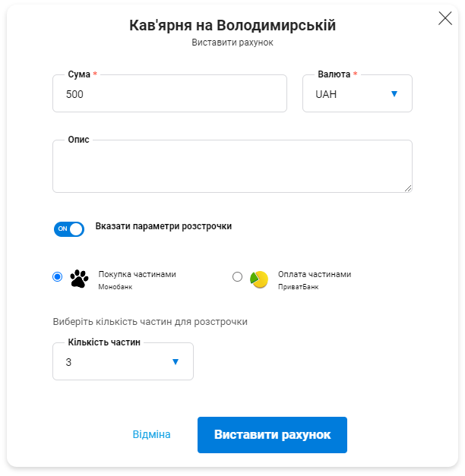
Task: Click the resize grip of the Опис textarea
Action: pos(408,188)
